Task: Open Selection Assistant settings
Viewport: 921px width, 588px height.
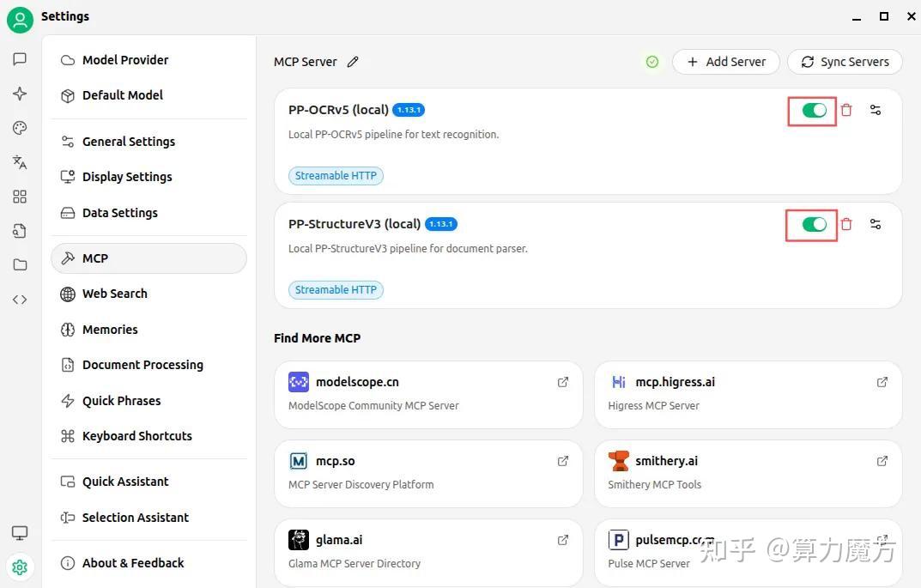Action: coord(148,518)
